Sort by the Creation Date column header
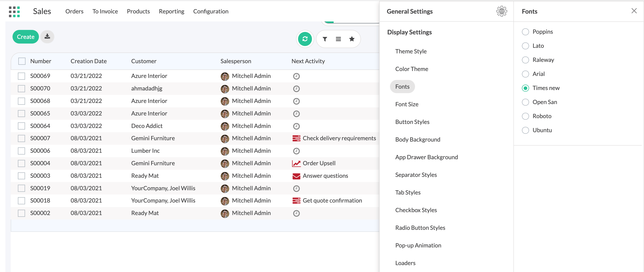Screen dimensions: 644x272 [x=89, y=61]
